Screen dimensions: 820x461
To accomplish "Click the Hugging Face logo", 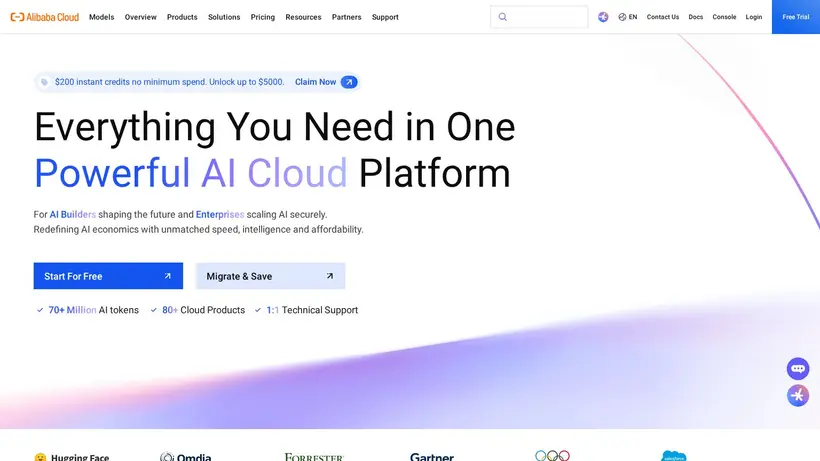I will coord(72,457).
